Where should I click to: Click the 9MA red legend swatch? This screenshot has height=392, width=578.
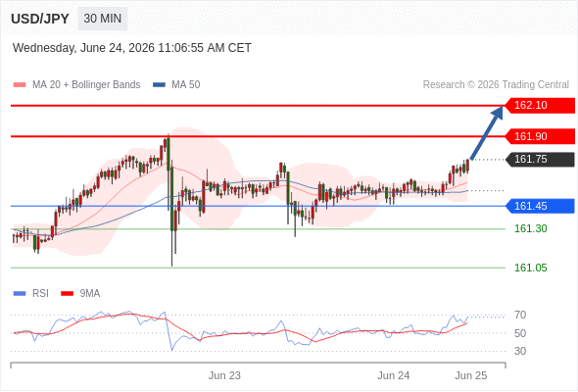(x=67, y=294)
